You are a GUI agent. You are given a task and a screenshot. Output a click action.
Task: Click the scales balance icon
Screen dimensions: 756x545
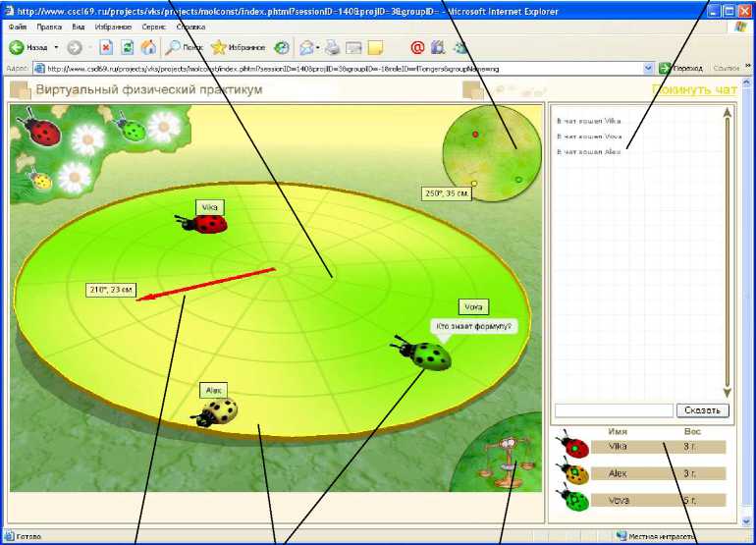[x=509, y=463]
